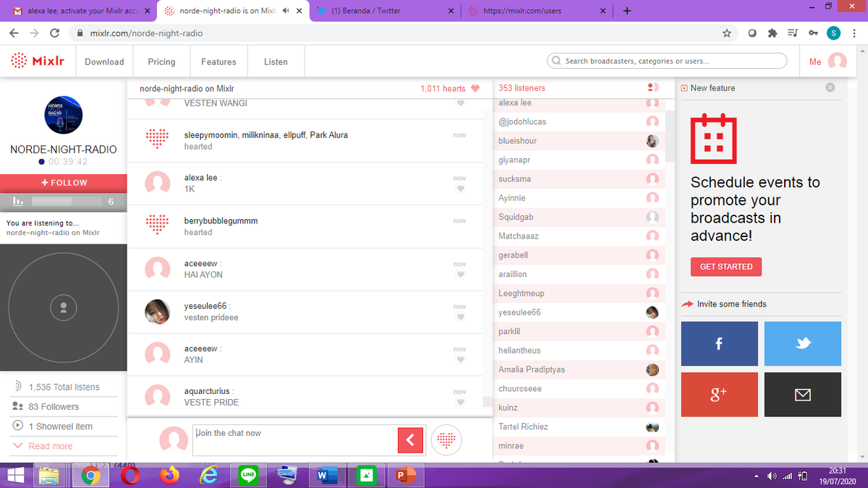Open the Features menu item
Viewport: 868px width, 488px height.
coord(218,61)
